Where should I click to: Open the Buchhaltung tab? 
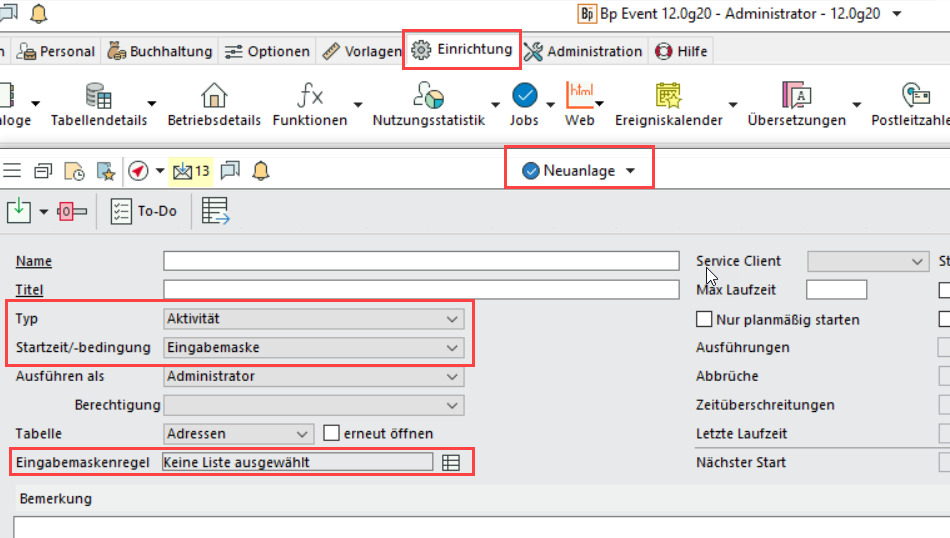[x=160, y=51]
